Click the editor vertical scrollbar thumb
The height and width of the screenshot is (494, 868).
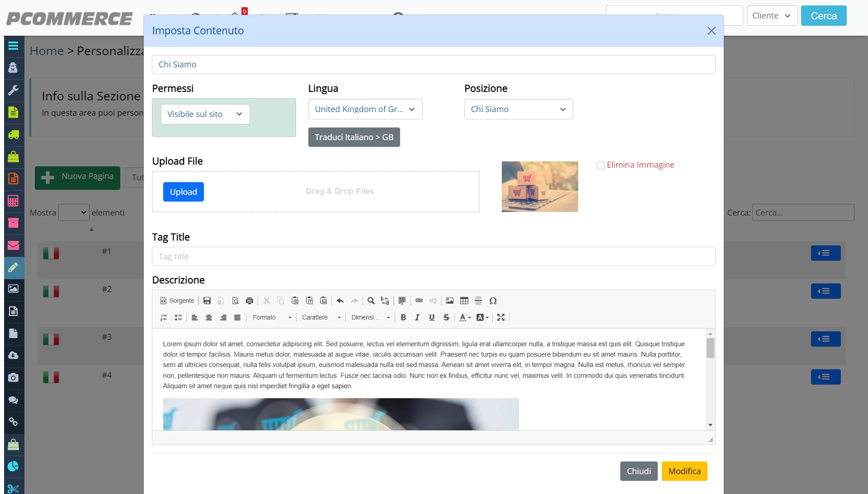pyautogui.click(x=710, y=348)
